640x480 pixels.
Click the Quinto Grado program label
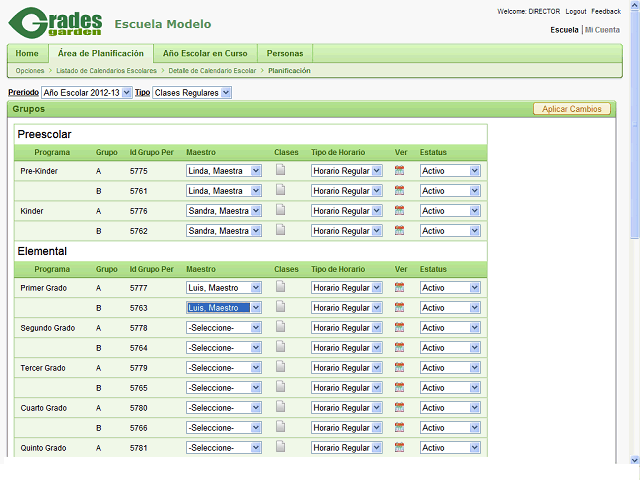click(x=43, y=448)
